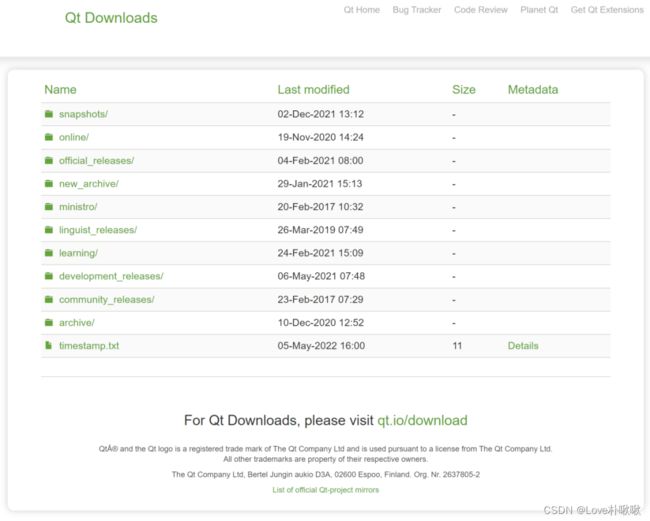Click the file icon beside timestamp.txt
This screenshot has width=650, height=521.
49,345
